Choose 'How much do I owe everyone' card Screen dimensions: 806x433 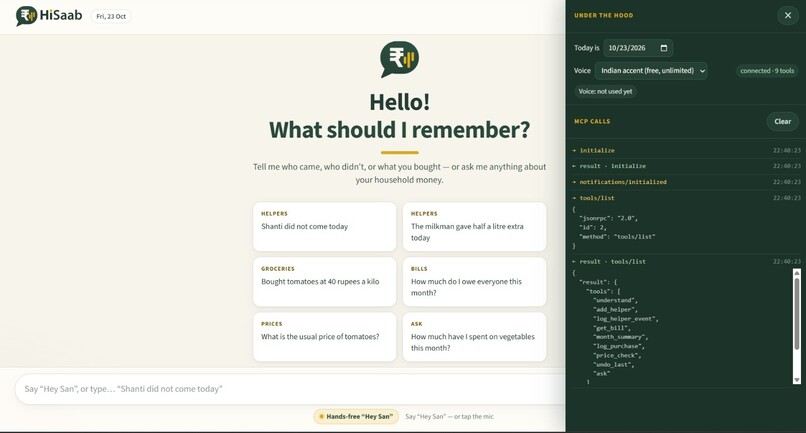tap(474, 282)
